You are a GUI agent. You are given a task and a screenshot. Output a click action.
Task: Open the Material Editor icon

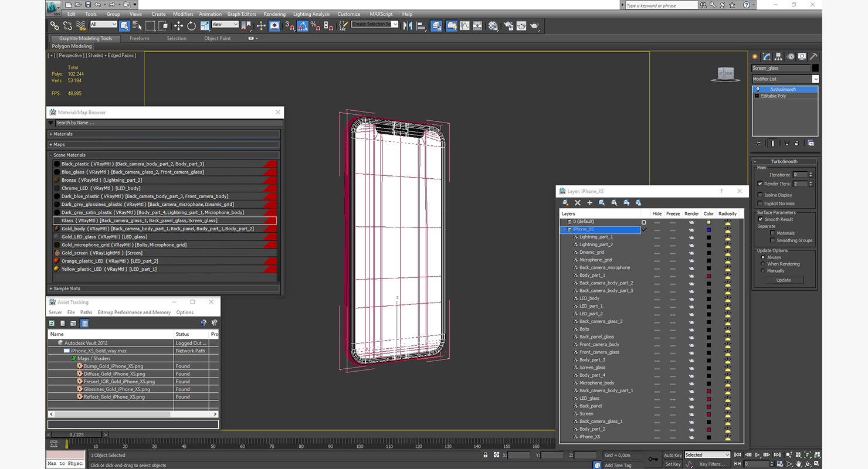(493, 26)
